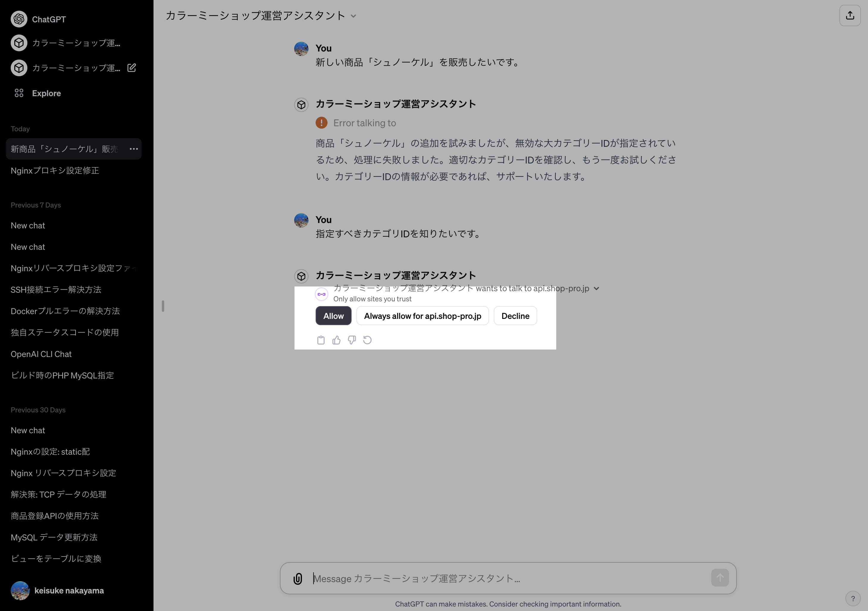Copy the assistant's response to clipboard
The width and height of the screenshot is (868, 611).
click(x=321, y=340)
